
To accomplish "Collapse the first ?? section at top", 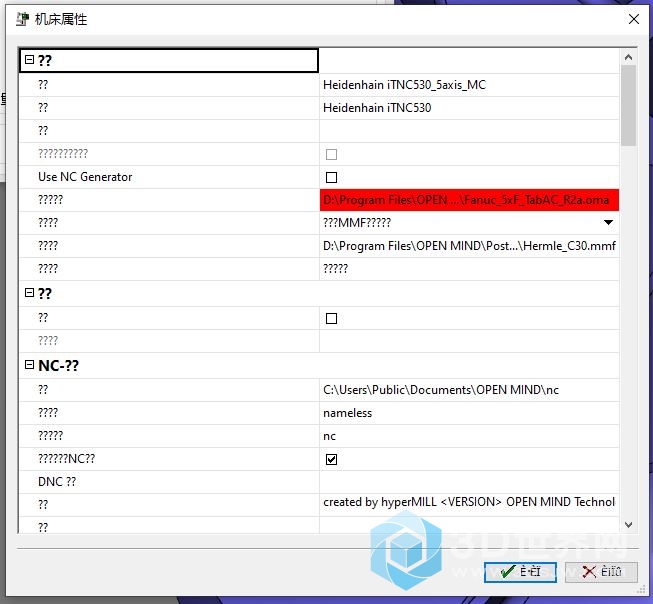I will coord(29,60).
